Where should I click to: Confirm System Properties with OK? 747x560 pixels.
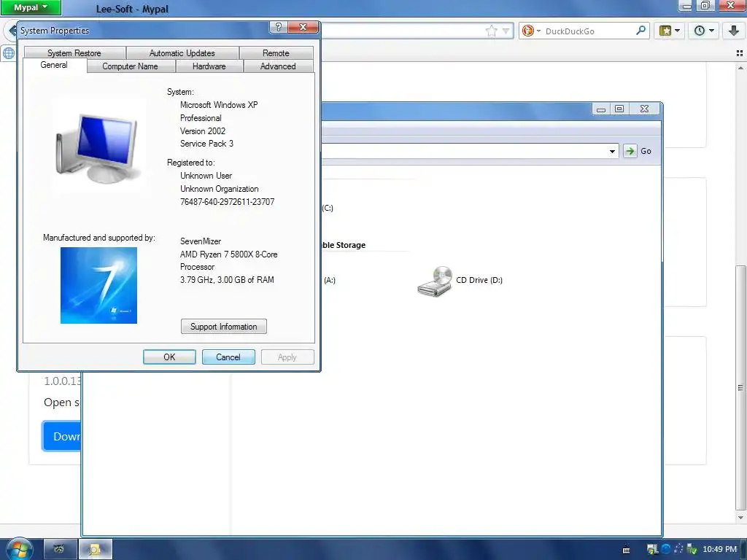click(x=169, y=357)
